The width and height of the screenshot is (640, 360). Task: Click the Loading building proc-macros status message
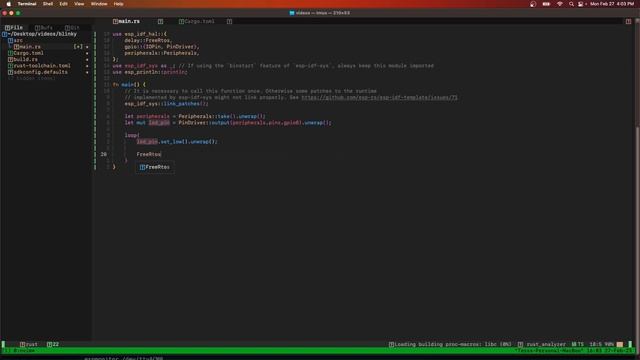[450, 344]
